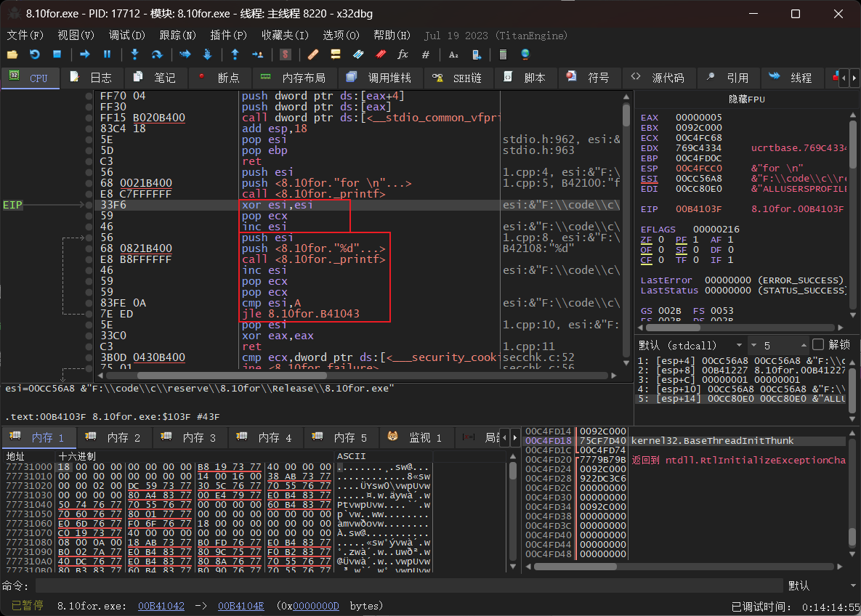
Task: Click the ZF flag label
Action: tap(647, 240)
